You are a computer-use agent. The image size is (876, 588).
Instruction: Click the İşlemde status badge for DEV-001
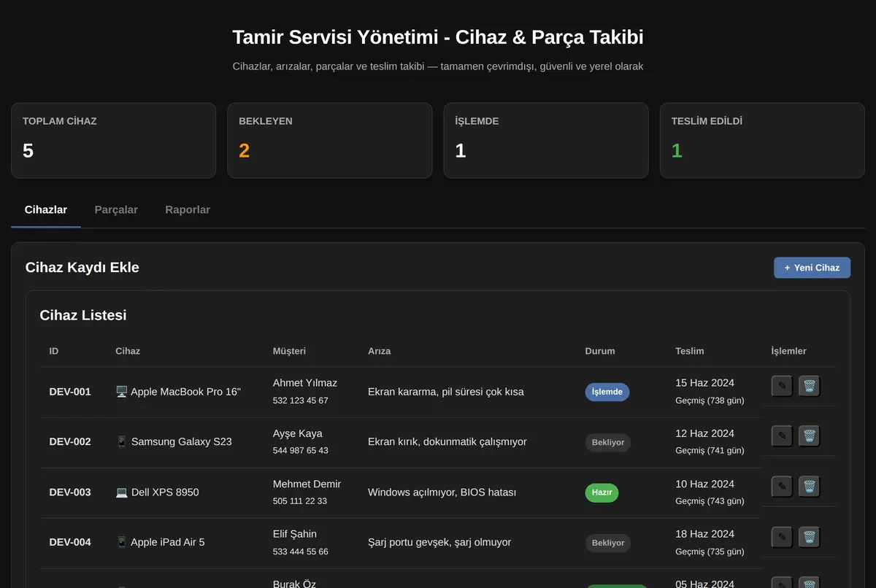[x=607, y=392]
